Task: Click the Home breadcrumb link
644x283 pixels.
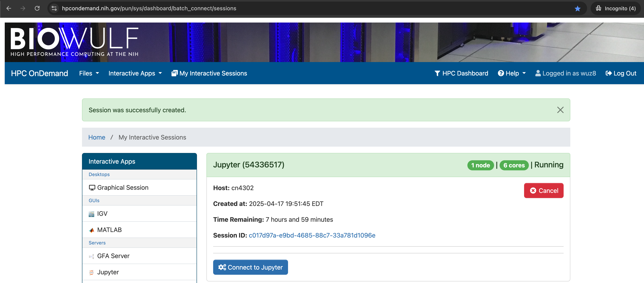Action: (96, 137)
